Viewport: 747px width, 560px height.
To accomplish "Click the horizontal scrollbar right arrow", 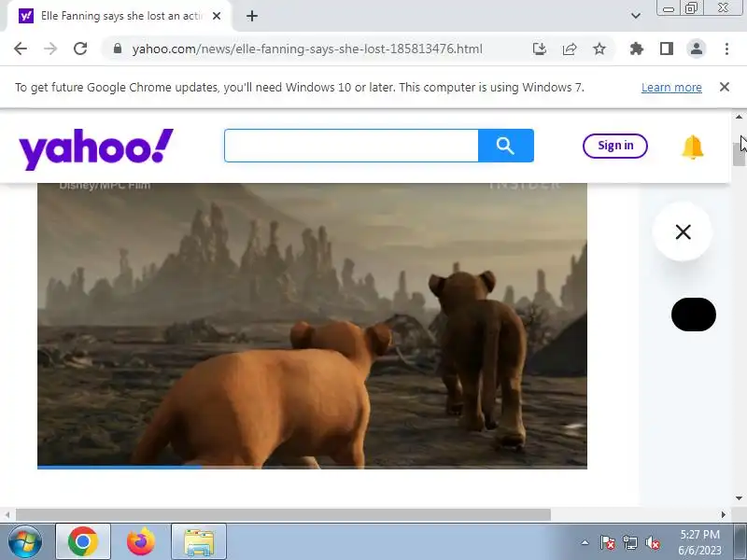I will pyautogui.click(x=723, y=515).
